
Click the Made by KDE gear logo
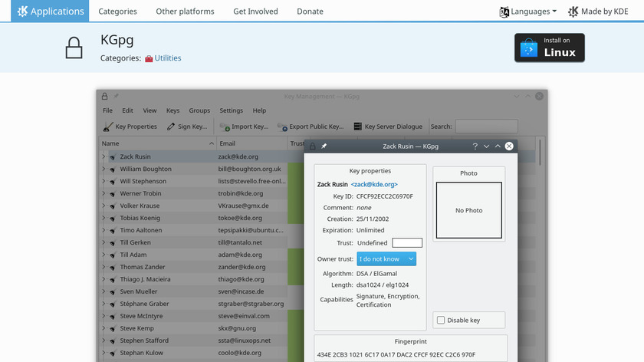pos(573,12)
